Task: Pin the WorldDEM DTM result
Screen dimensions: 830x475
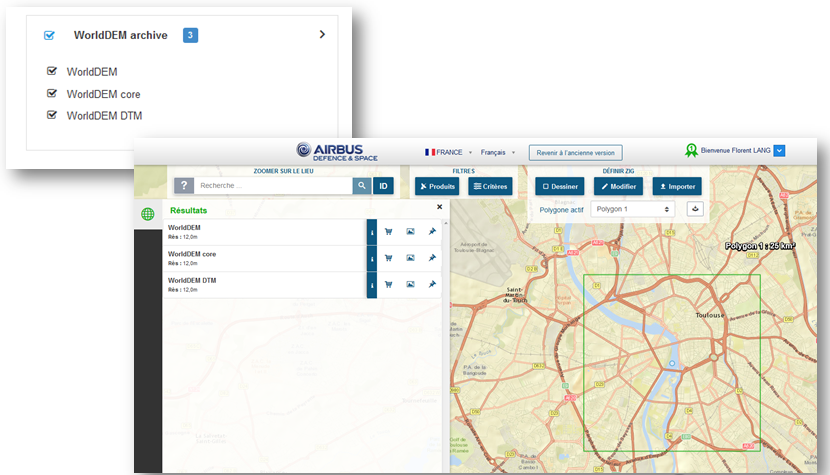Action: pyautogui.click(x=432, y=284)
